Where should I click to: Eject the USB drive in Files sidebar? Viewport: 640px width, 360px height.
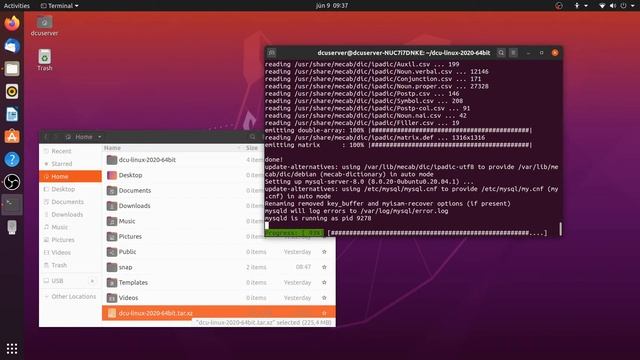coord(92,281)
